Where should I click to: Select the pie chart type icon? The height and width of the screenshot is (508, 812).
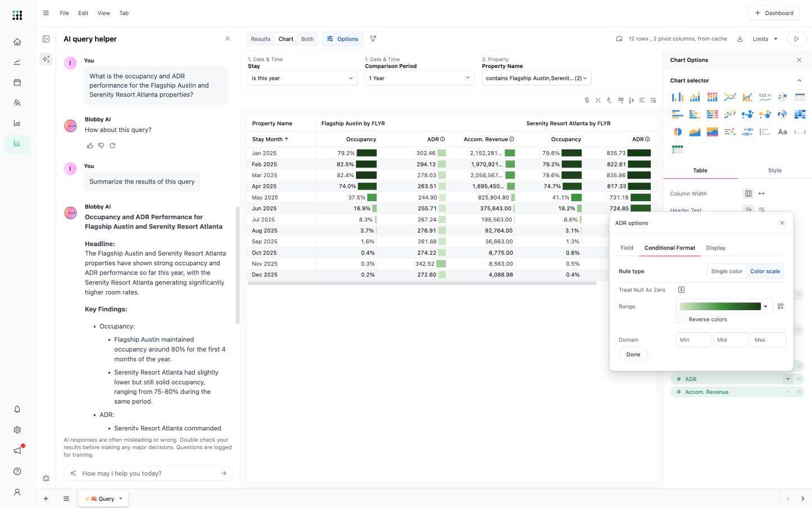677,132
